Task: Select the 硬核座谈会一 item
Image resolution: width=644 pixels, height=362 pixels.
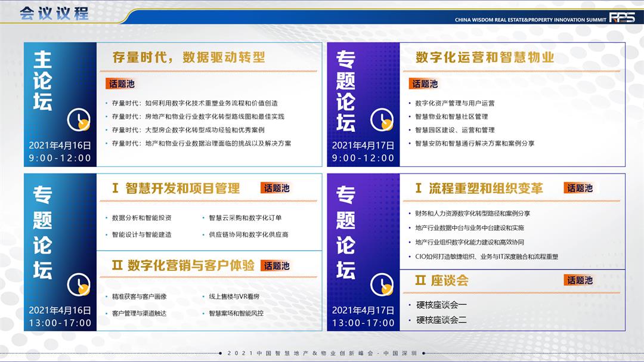Action: pos(441,305)
